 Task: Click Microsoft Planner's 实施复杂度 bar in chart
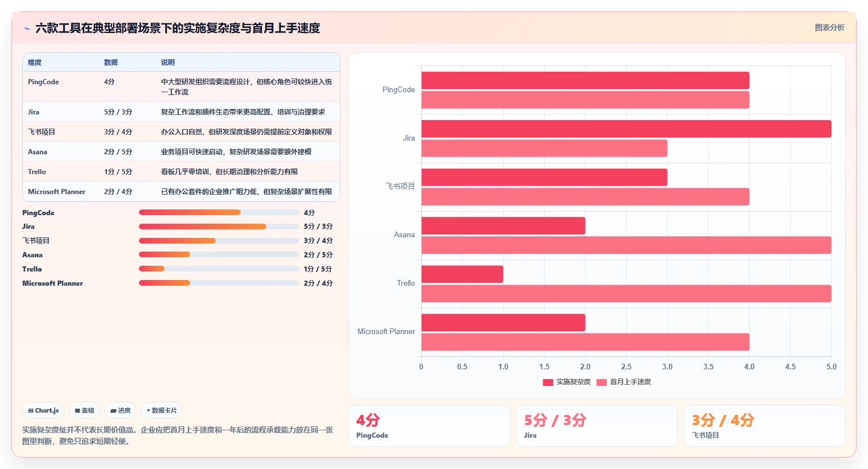[503, 322]
